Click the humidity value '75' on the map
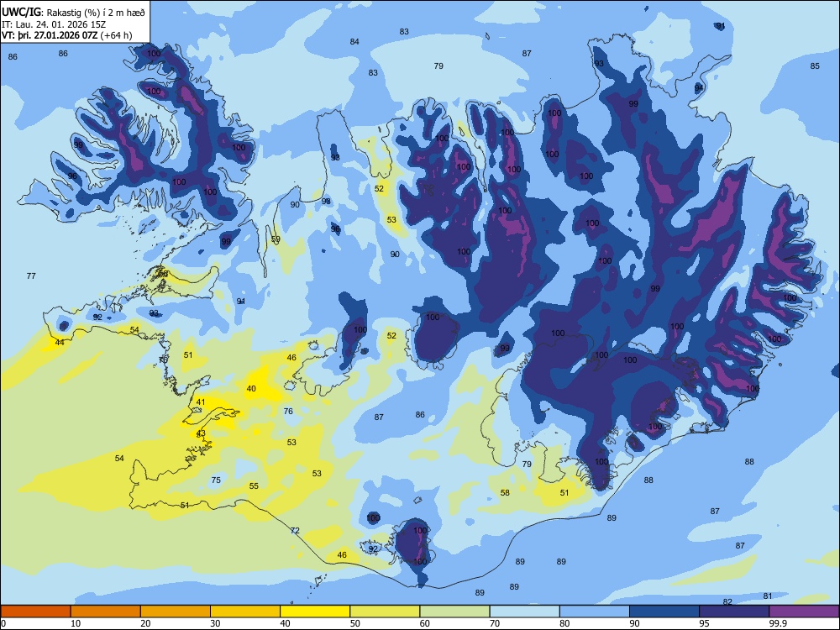The height and width of the screenshot is (630, 840). coord(216,480)
